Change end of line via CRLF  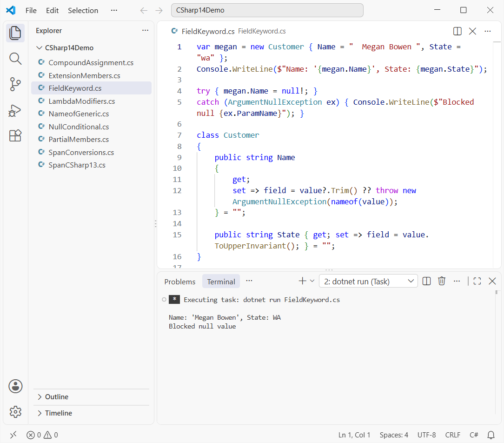(452, 435)
